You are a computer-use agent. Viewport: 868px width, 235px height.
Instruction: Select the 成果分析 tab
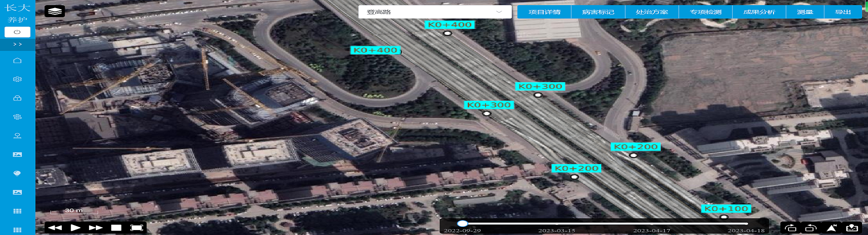coord(759,12)
